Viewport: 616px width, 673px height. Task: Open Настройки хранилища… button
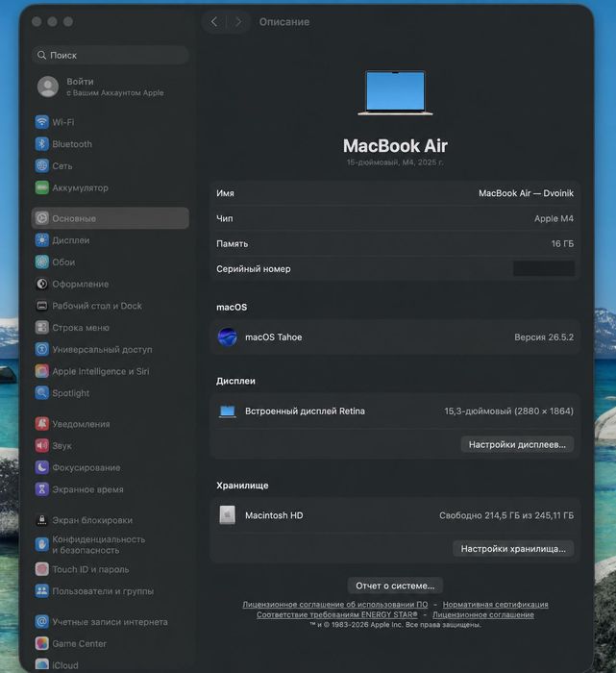click(513, 549)
